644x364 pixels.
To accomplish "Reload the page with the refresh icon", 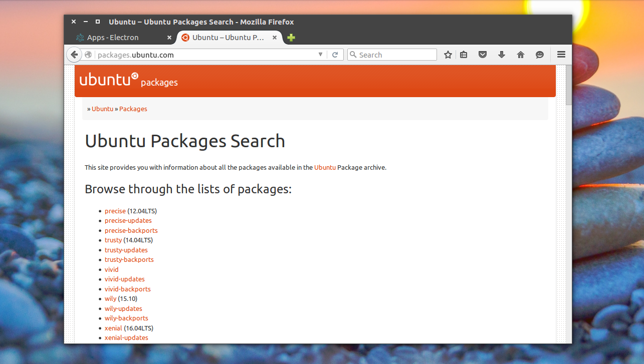I will tap(335, 55).
